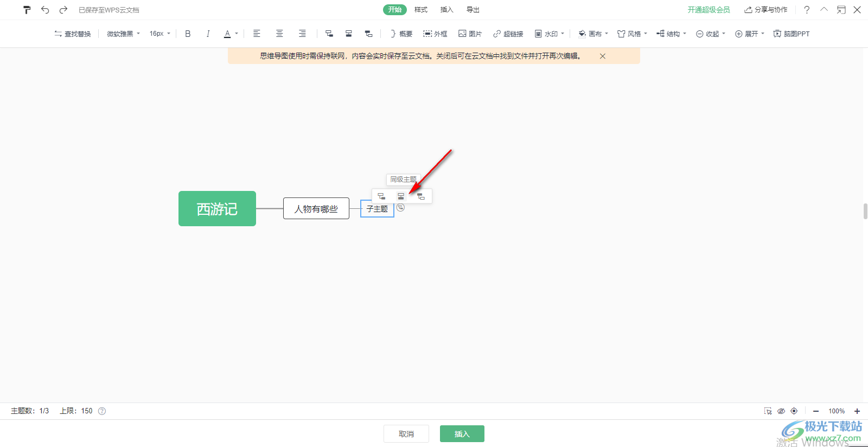Switch to the 样式 tab
This screenshot has width=868, height=447.
(x=421, y=10)
